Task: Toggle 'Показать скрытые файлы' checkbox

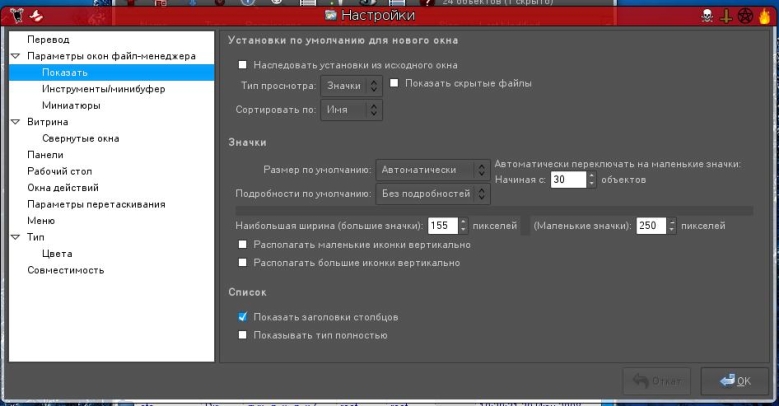Action: tap(394, 83)
